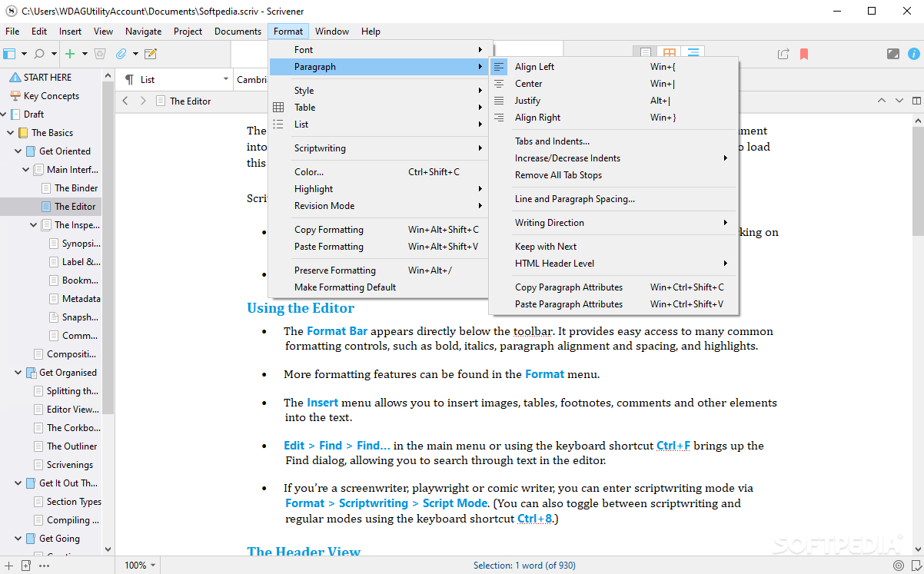Open the Font submenu in Format menu

click(x=378, y=50)
